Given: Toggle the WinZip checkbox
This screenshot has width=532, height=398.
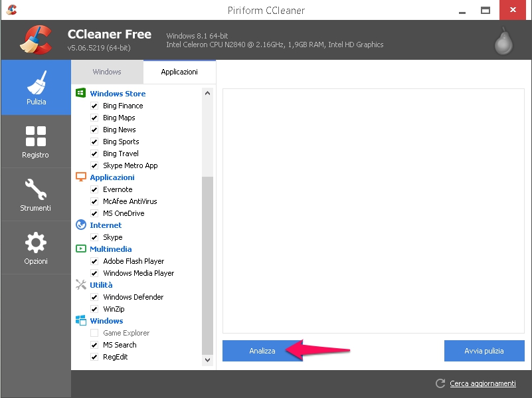Looking at the screenshot, I should point(94,309).
